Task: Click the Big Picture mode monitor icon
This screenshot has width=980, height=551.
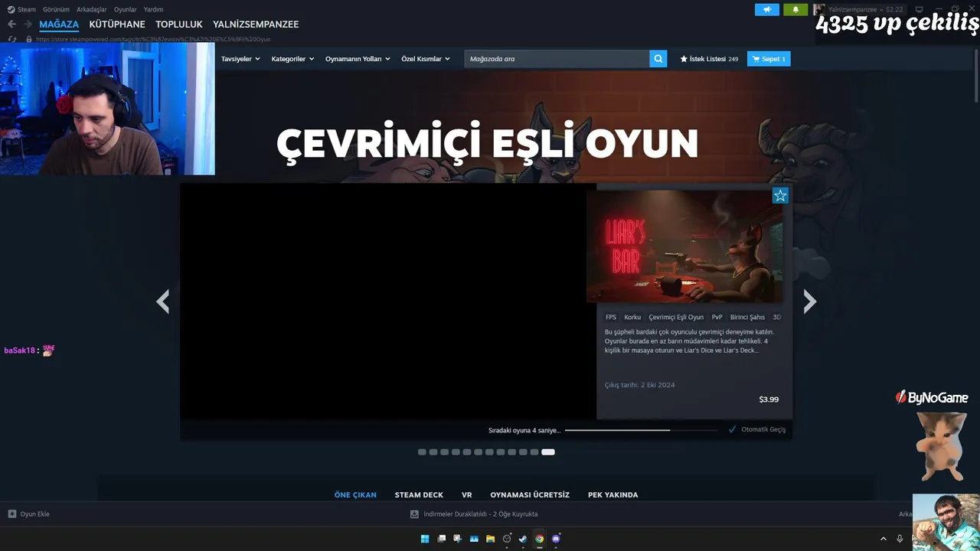Action: click(920, 9)
